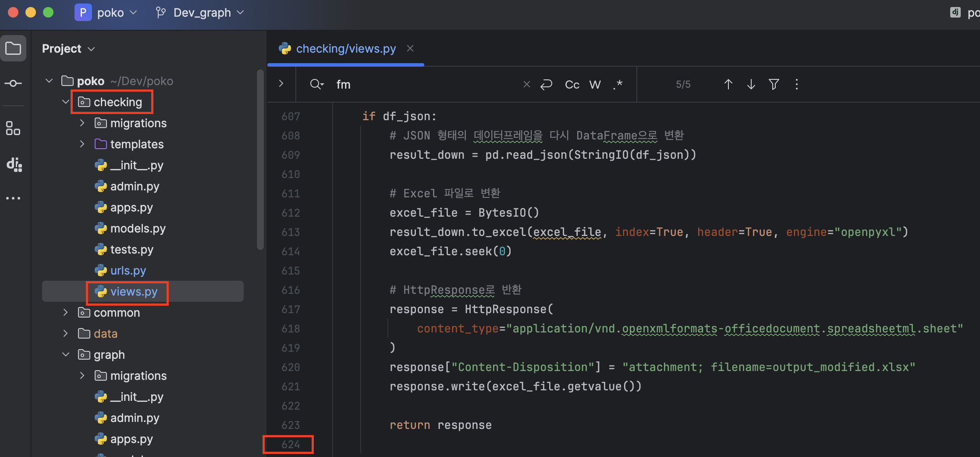
Task: Select the checking/views.py editor tab
Action: (346, 49)
